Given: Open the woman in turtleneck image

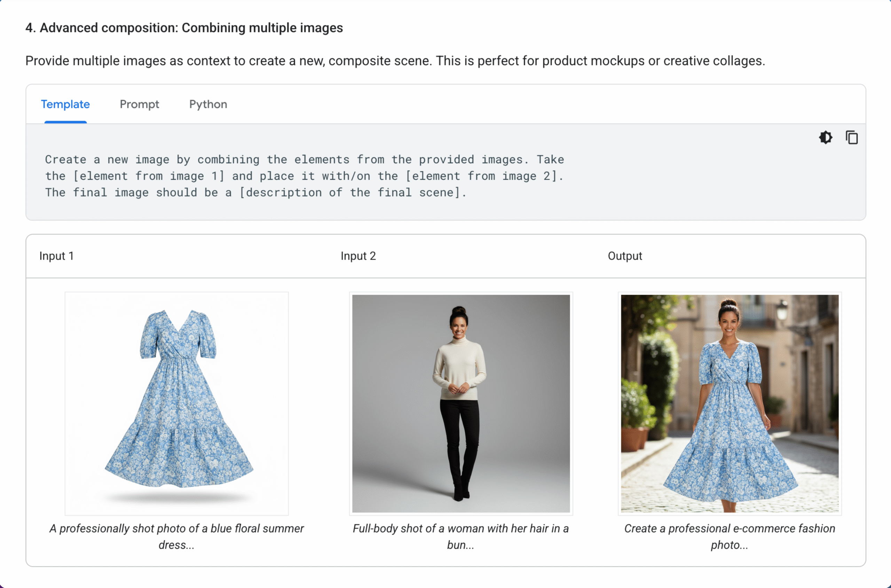Looking at the screenshot, I should (x=461, y=403).
